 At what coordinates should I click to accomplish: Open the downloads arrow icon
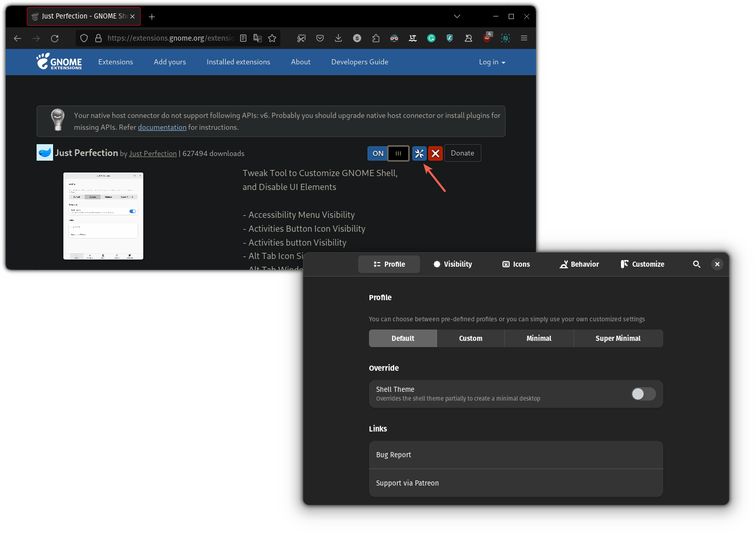338,38
